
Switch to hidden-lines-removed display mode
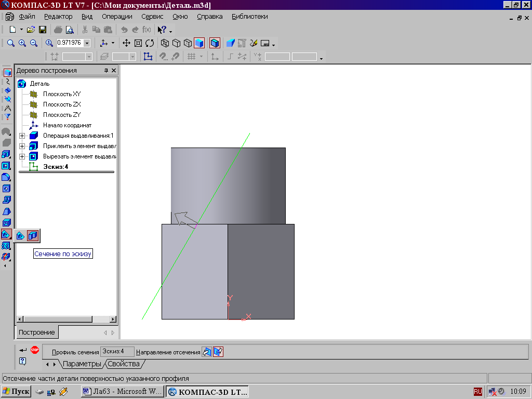pyautogui.click(x=177, y=43)
